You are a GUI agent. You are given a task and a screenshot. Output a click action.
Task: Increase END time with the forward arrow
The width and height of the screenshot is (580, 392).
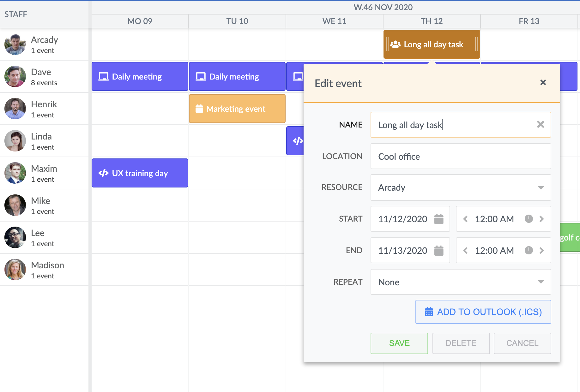pyautogui.click(x=541, y=250)
